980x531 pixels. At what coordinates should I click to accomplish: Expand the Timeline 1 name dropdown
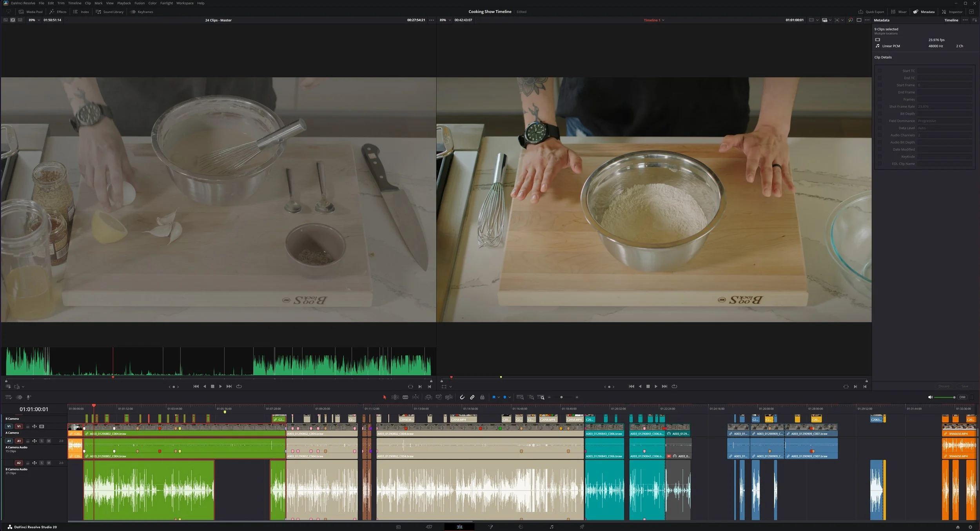coord(663,20)
